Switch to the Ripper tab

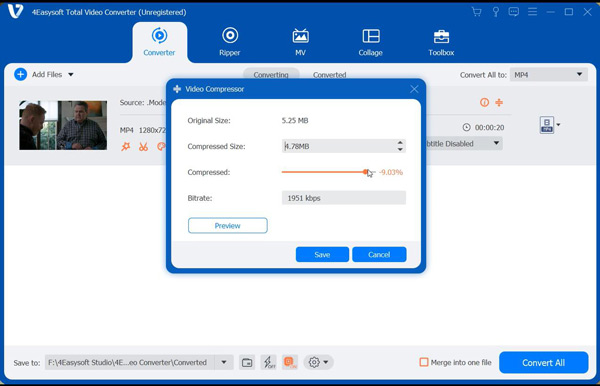pyautogui.click(x=230, y=42)
